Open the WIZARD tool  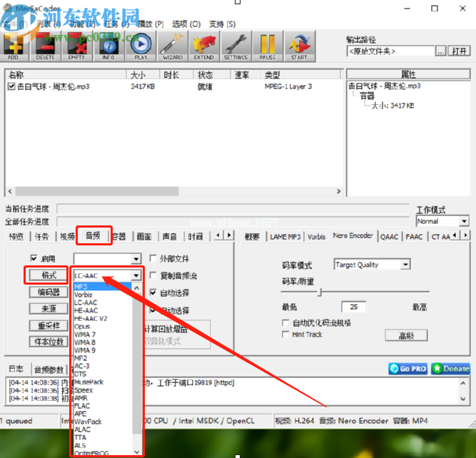coord(172,47)
